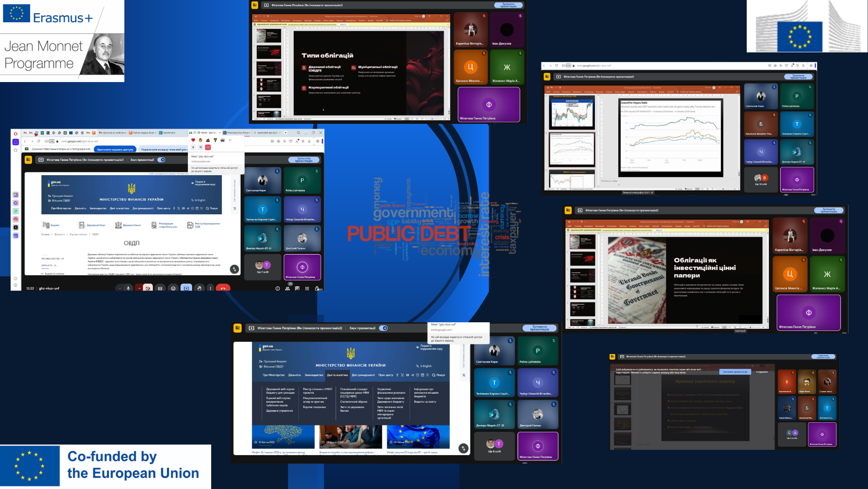Collapse ДІЯЛЬНІСТЬ sidebar section

click(49, 265)
